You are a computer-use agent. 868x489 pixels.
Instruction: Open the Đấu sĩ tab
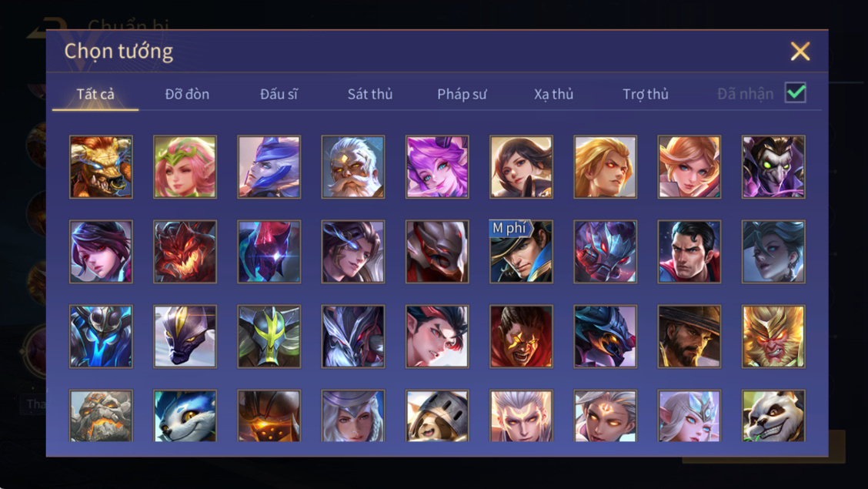click(279, 94)
